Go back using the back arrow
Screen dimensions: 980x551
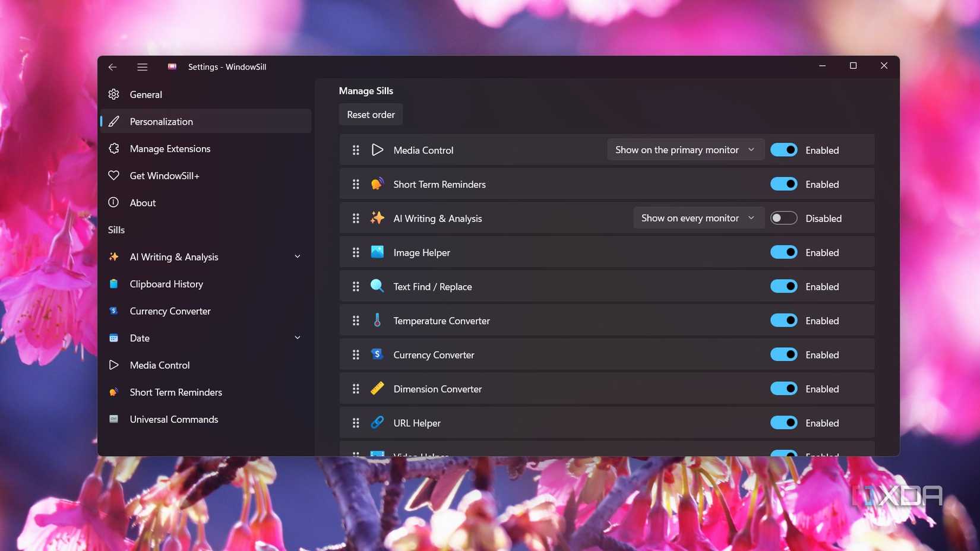coord(112,67)
